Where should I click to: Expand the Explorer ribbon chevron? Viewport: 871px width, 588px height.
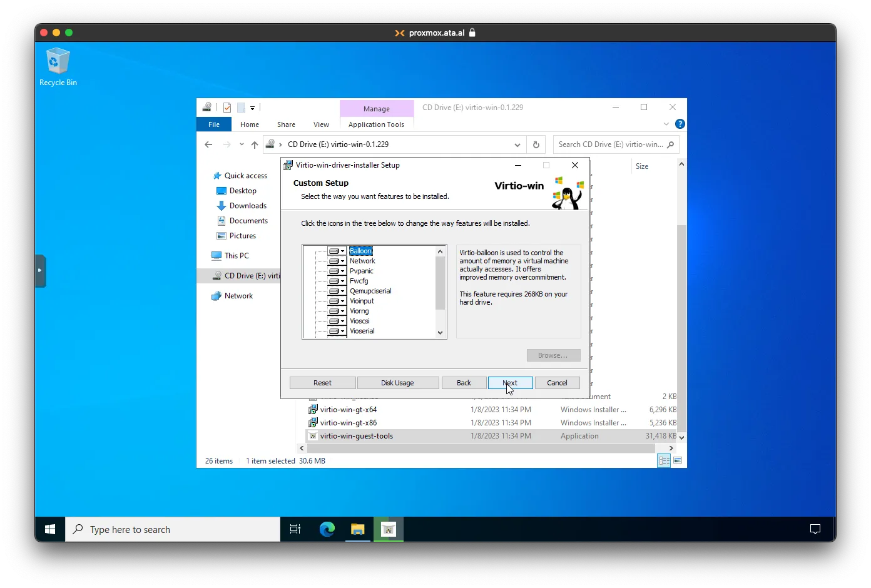(666, 124)
